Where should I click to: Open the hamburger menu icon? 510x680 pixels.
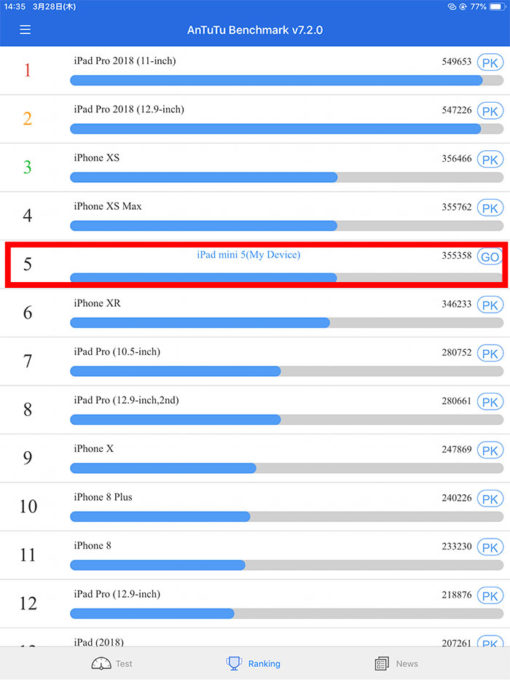point(25,29)
